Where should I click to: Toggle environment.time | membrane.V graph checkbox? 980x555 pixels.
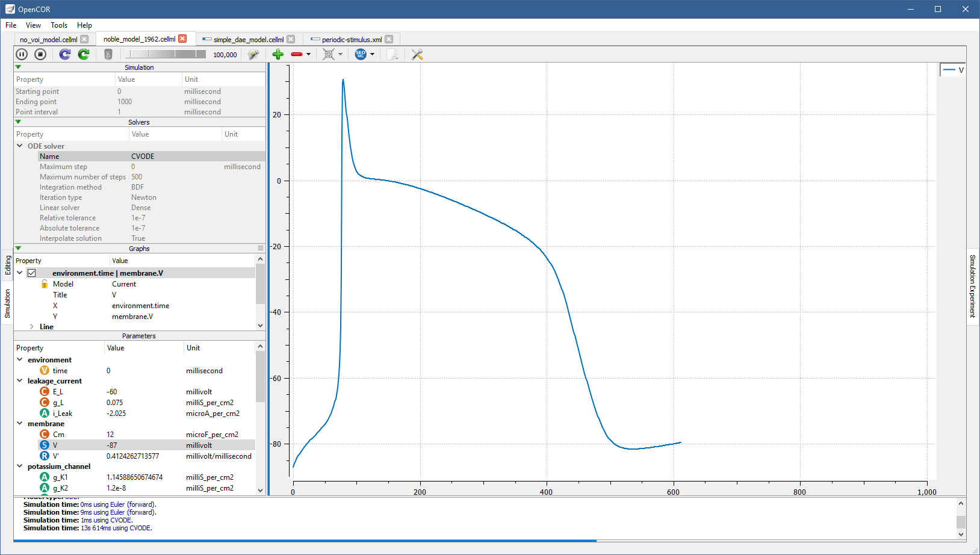click(32, 273)
